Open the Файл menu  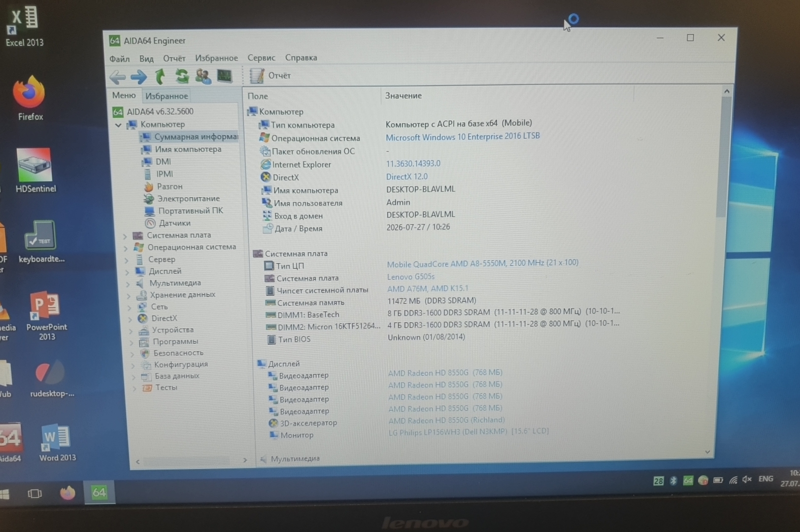click(x=119, y=59)
